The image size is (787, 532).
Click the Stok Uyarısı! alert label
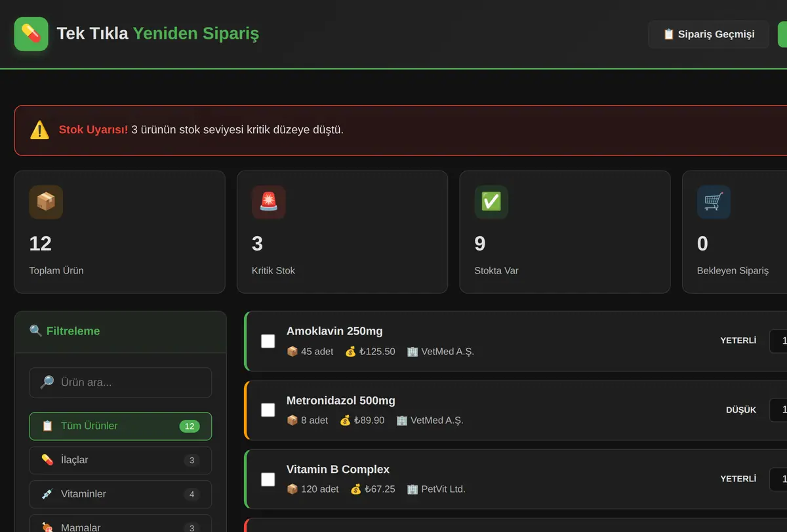click(93, 130)
